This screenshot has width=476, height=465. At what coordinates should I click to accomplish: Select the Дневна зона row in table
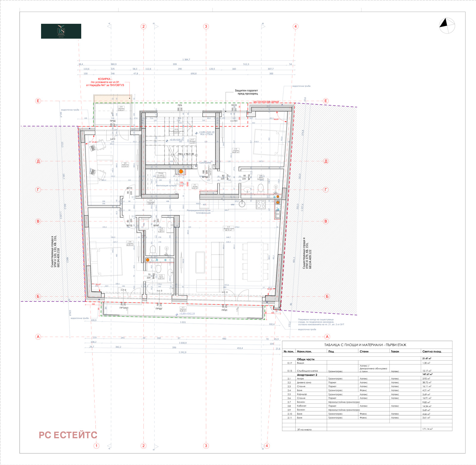304,382
